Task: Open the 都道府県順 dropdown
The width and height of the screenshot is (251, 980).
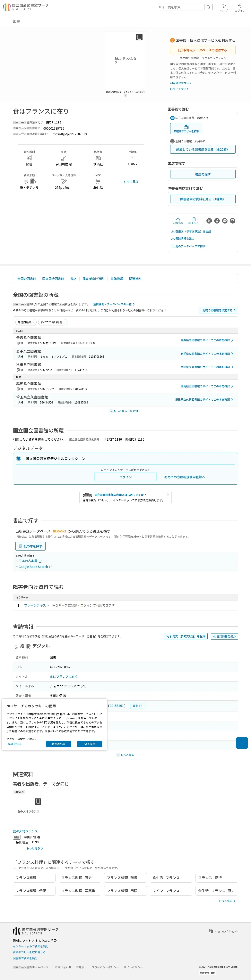Action: click(26, 322)
